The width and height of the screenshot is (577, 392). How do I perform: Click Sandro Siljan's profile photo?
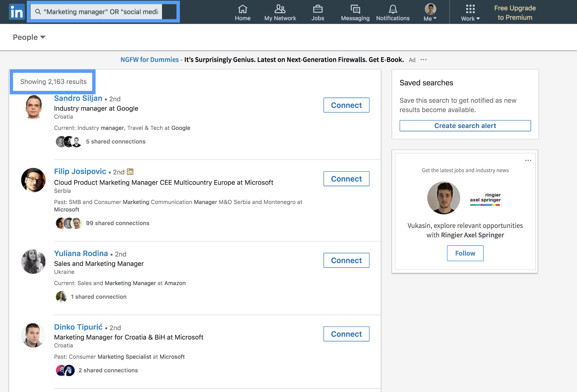pos(33,107)
